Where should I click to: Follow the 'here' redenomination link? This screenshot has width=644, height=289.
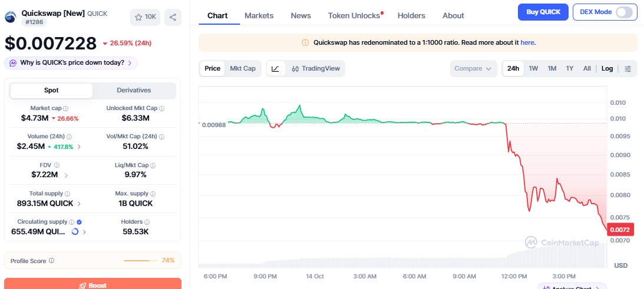coord(527,42)
